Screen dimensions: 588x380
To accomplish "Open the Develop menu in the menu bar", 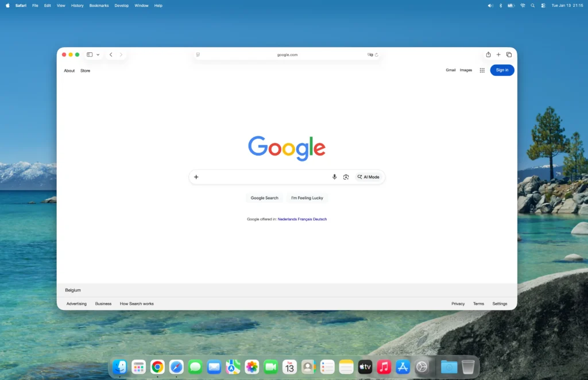I will tap(121, 5).
